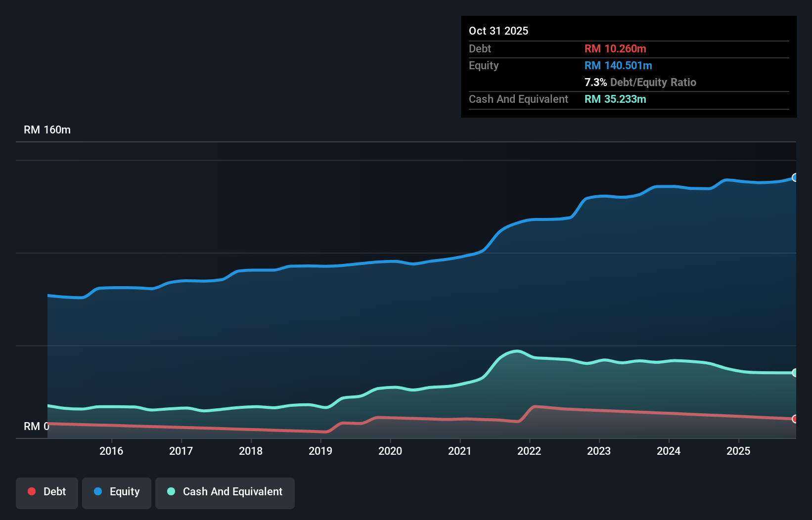Toggle the Debt legend button

pyautogui.click(x=47, y=493)
